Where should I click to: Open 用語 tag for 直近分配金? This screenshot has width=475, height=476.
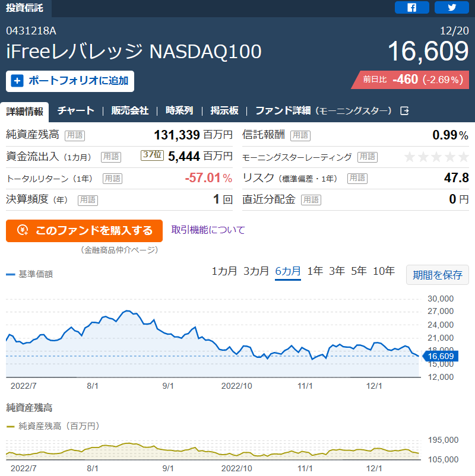(x=311, y=200)
